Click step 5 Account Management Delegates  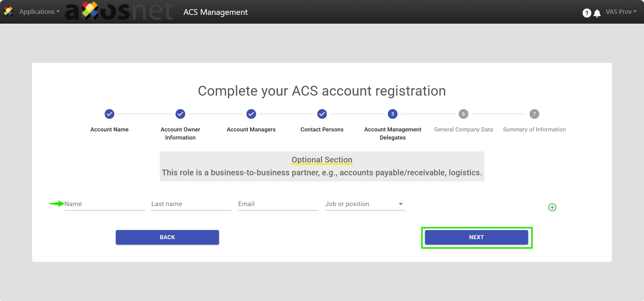[393, 114]
